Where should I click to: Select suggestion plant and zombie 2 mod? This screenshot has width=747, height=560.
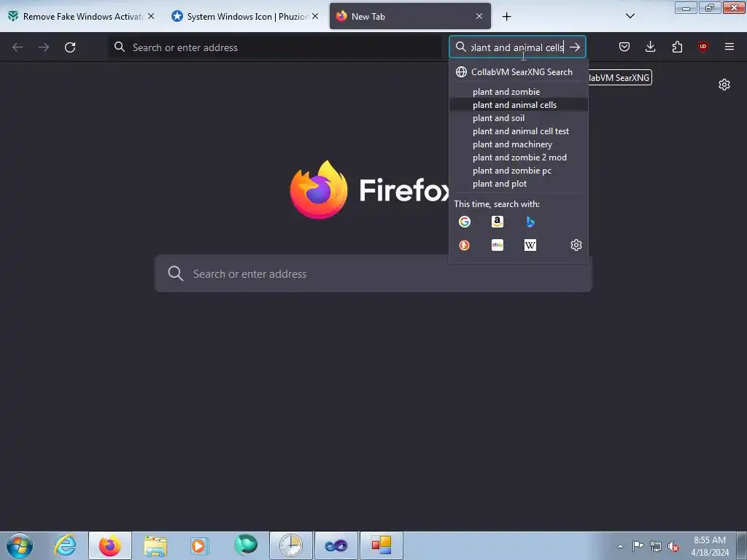click(x=519, y=157)
